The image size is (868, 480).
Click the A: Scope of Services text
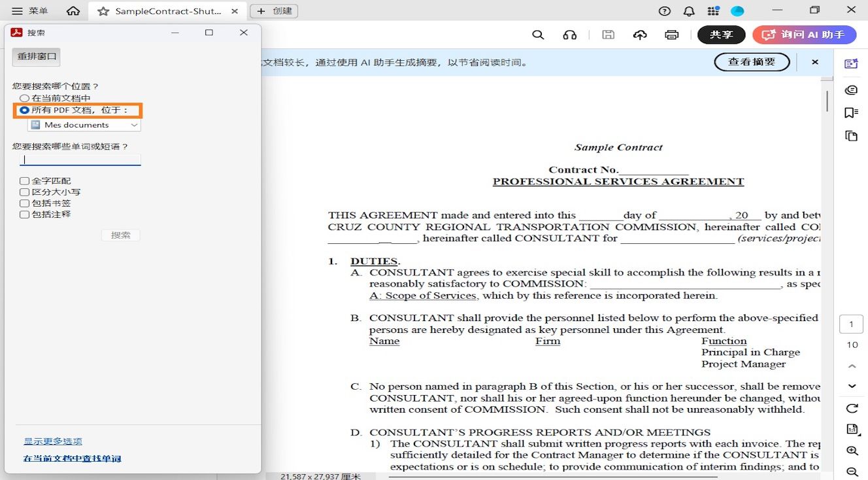coord(423,296)
